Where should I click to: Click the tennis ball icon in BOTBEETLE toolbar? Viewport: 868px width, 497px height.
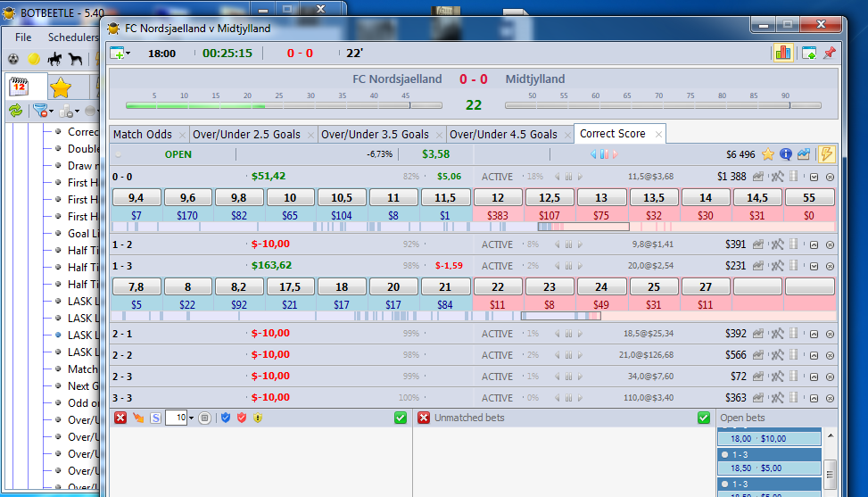[34, 59]
